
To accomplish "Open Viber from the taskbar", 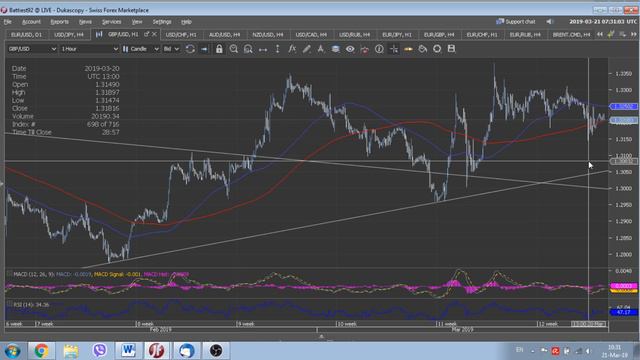I will (99, 351).
